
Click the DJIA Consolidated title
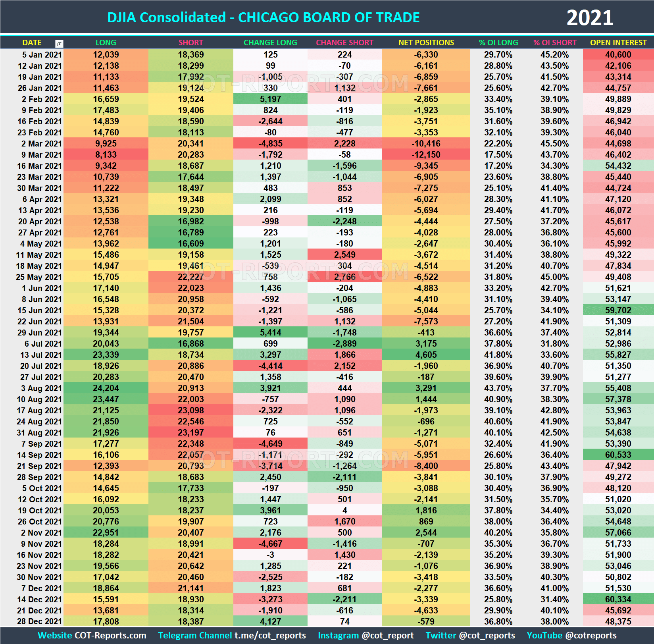[x=264, y=17]
